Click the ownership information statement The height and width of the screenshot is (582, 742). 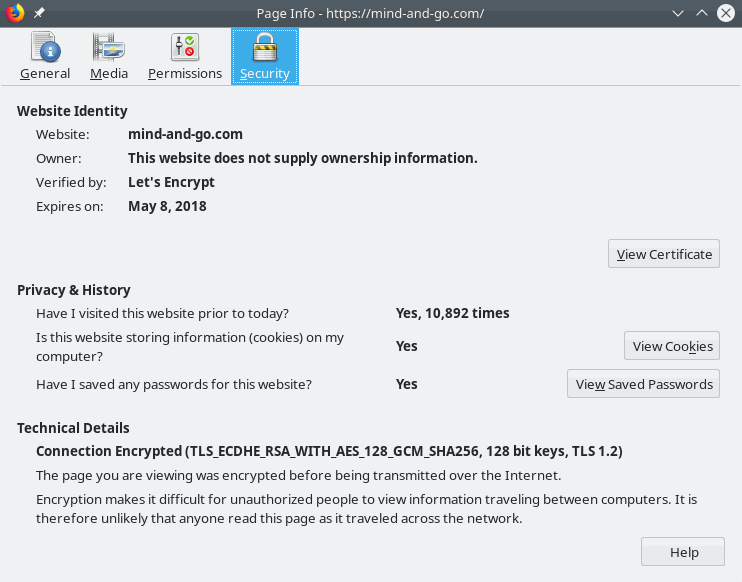(x=303, y=158)
